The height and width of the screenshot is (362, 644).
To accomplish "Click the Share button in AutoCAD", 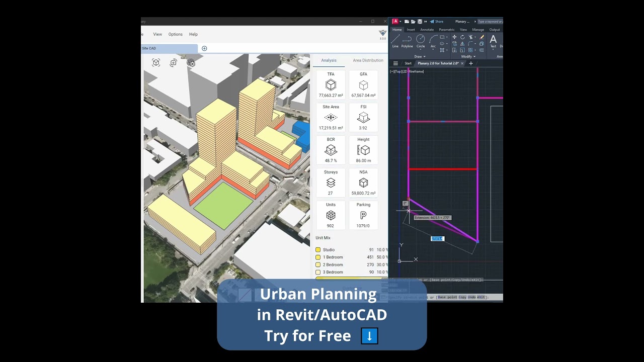I will tap(437, 22).
